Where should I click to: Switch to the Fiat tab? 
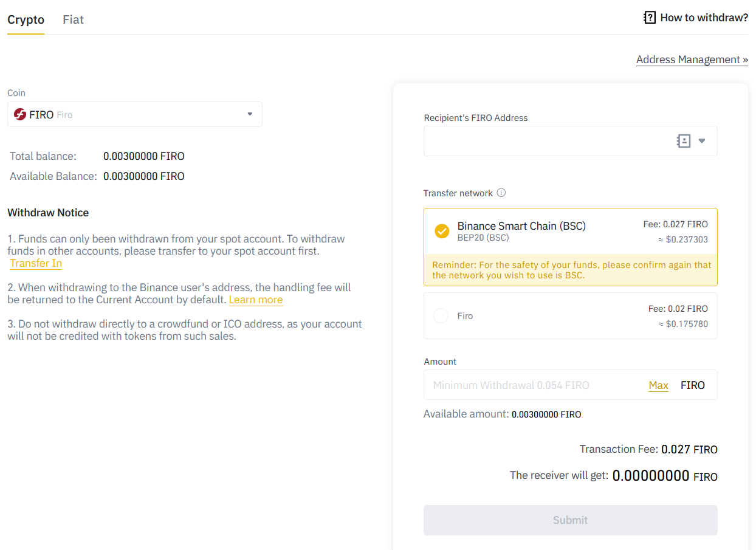73,19
